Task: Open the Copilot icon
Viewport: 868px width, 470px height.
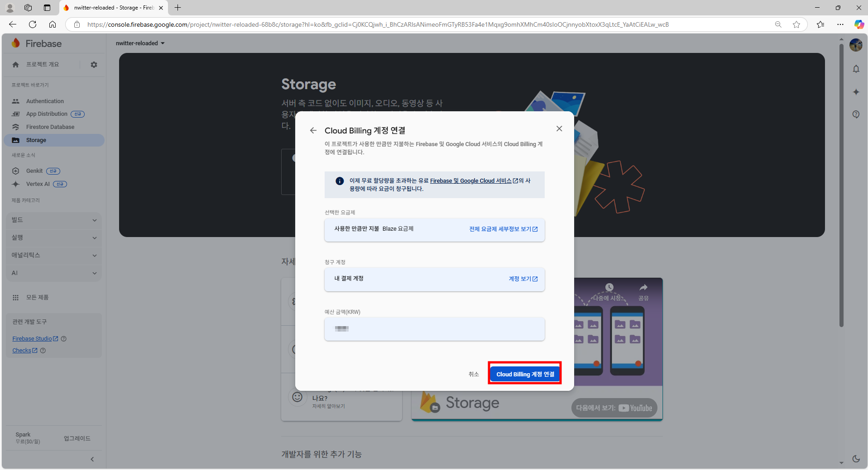Action: (x=858, y=24)
